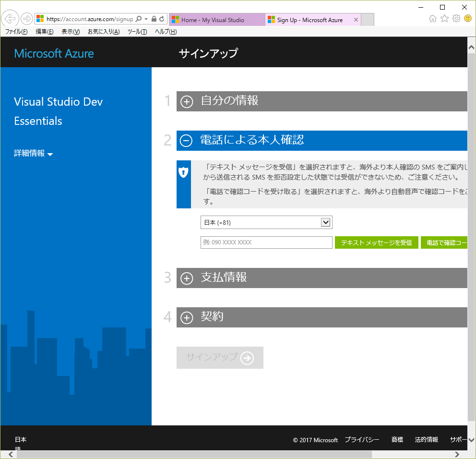Collapse section 2 電話による本人確認 minus icon

(186, 141)
